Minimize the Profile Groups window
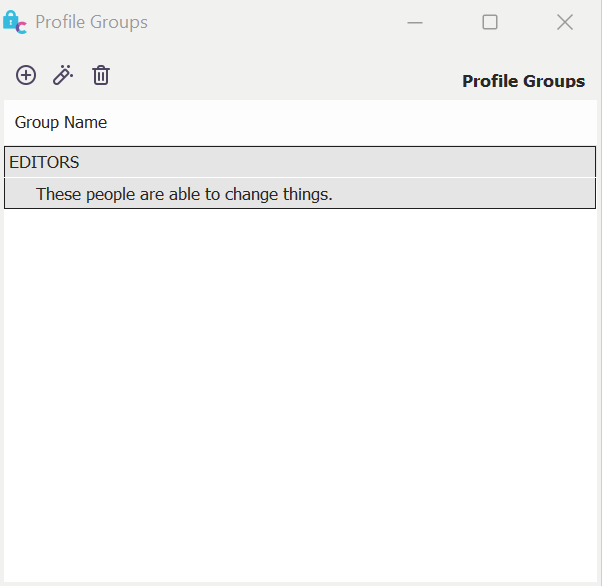Viewport: 602px width, 586px height. 415,22
